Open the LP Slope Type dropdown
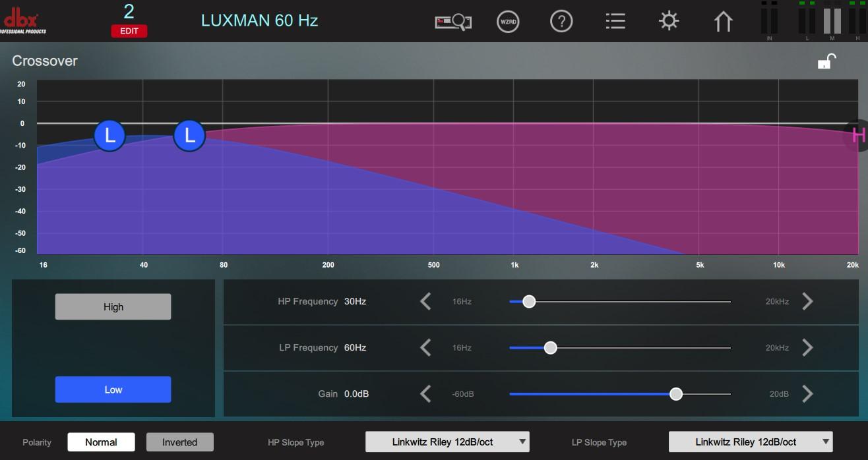 pyautogui.click(x=751, y=442)
